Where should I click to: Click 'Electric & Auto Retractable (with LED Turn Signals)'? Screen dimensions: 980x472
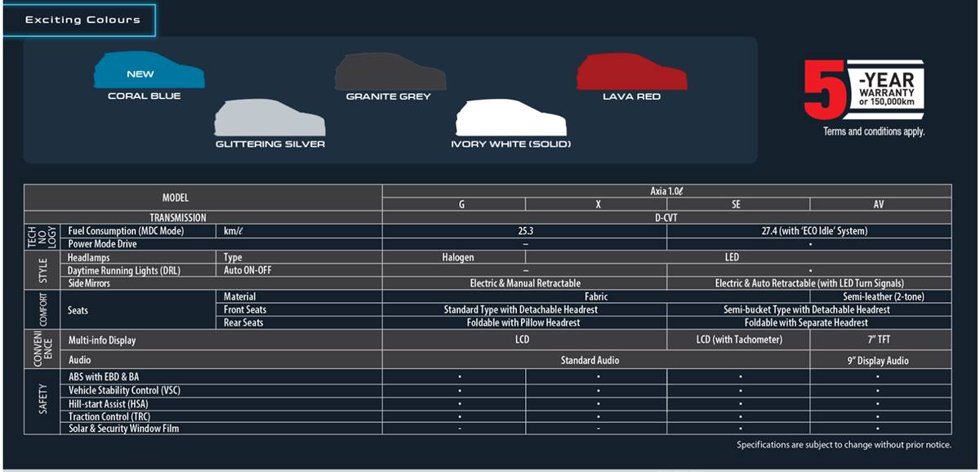[x=809, y=283]
